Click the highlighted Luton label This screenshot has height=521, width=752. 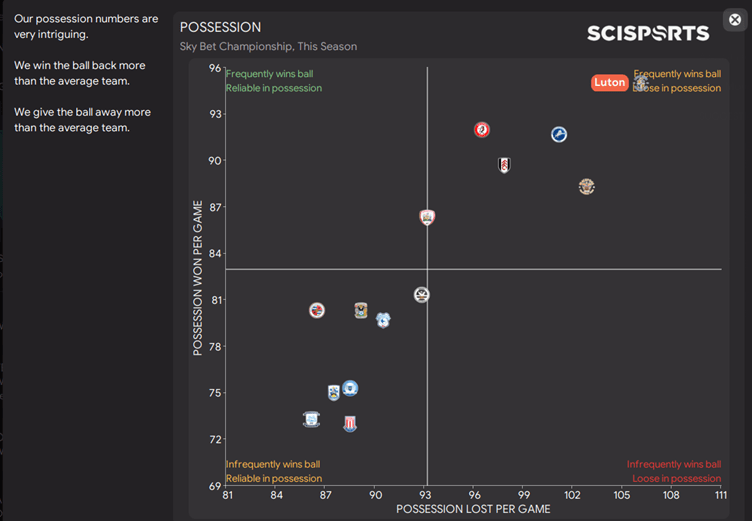tap(609, 83)
